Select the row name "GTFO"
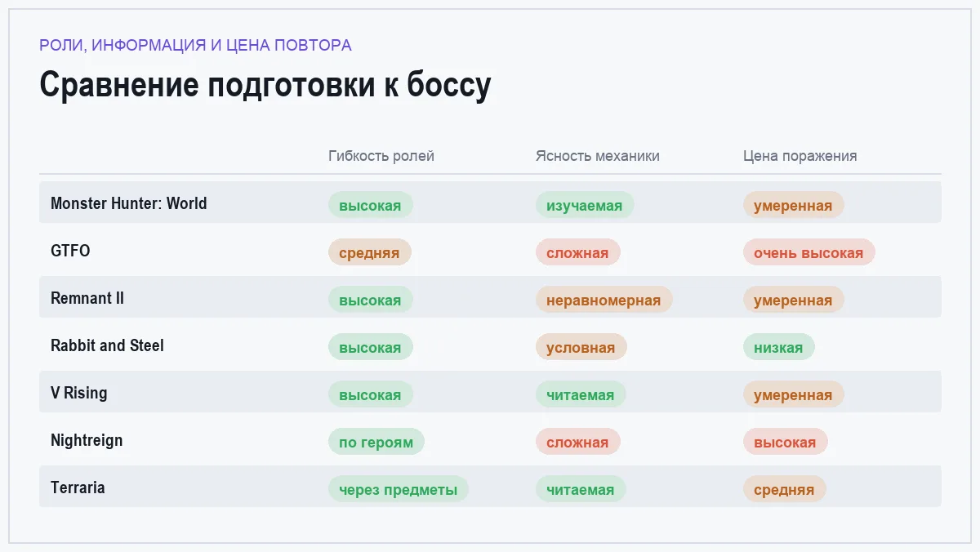 click(x=70, y=251)
